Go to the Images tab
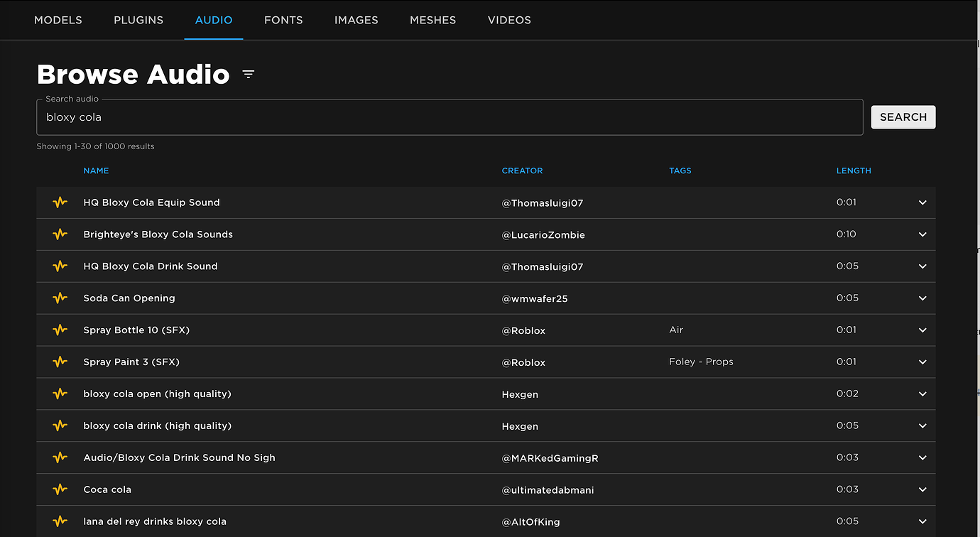Screen dimensions: 980x537 [x=356, y=20]
